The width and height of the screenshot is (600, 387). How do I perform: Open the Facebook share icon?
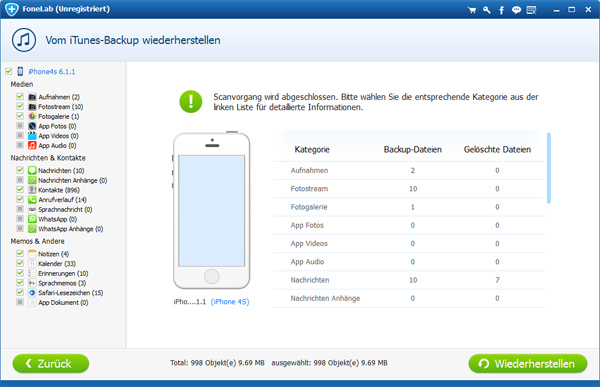click(x=501, y=10)
